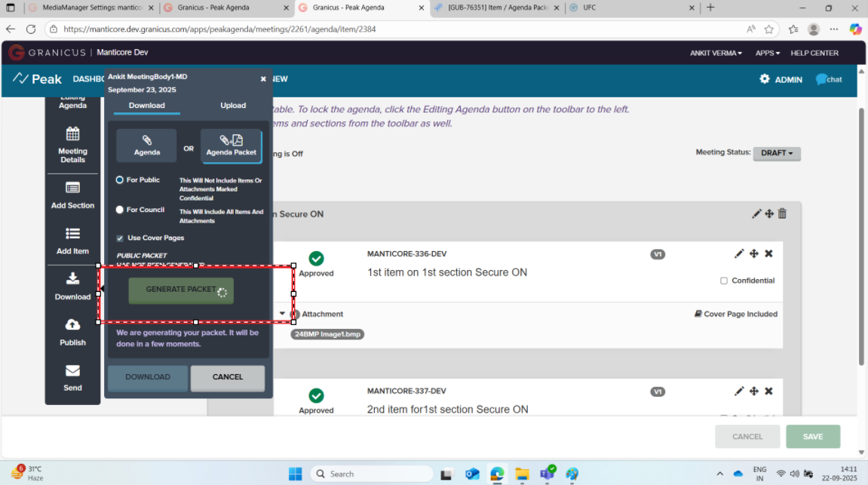Click the Publish cloud icon
The width and height of the screenshot is (868, 485).
pyautogui.click(x=72, y=325)
